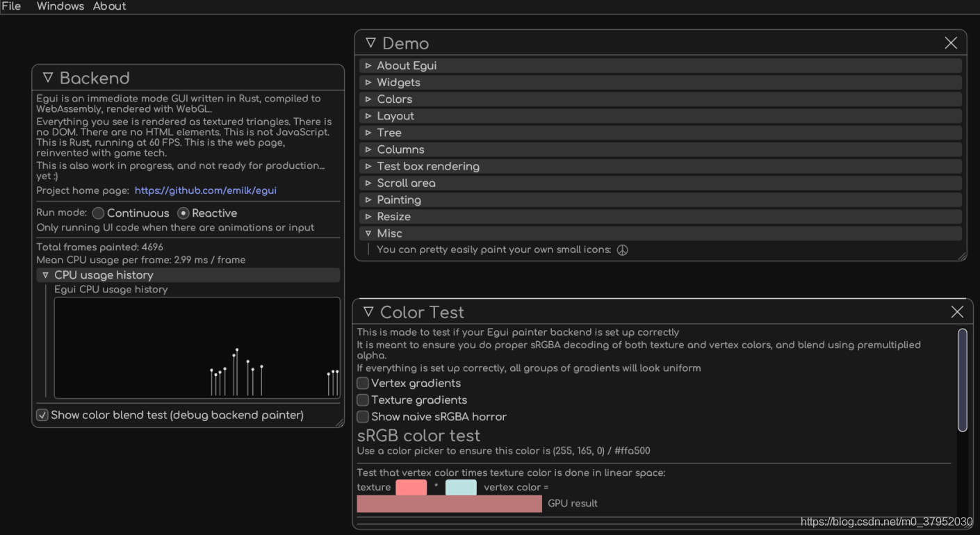Expand the Scroll area section
The height and width of the screenshot is (535, 980).
coord(660,183)
